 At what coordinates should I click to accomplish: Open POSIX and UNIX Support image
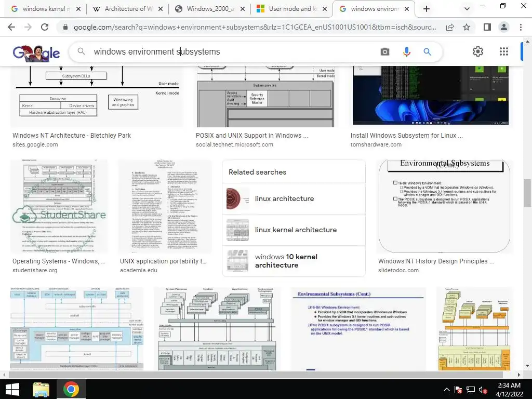click(x=265, y=97)
